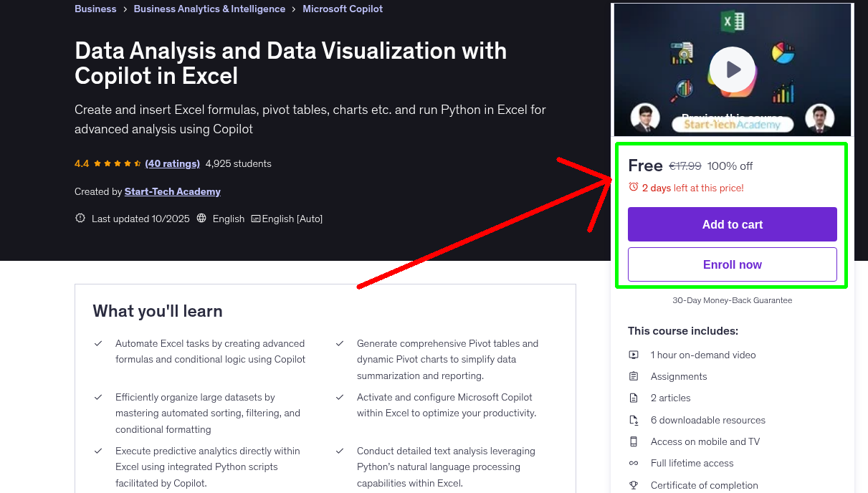
Task: Open the Microsoft Copilot category link
Action: click(x=343, y=8)
